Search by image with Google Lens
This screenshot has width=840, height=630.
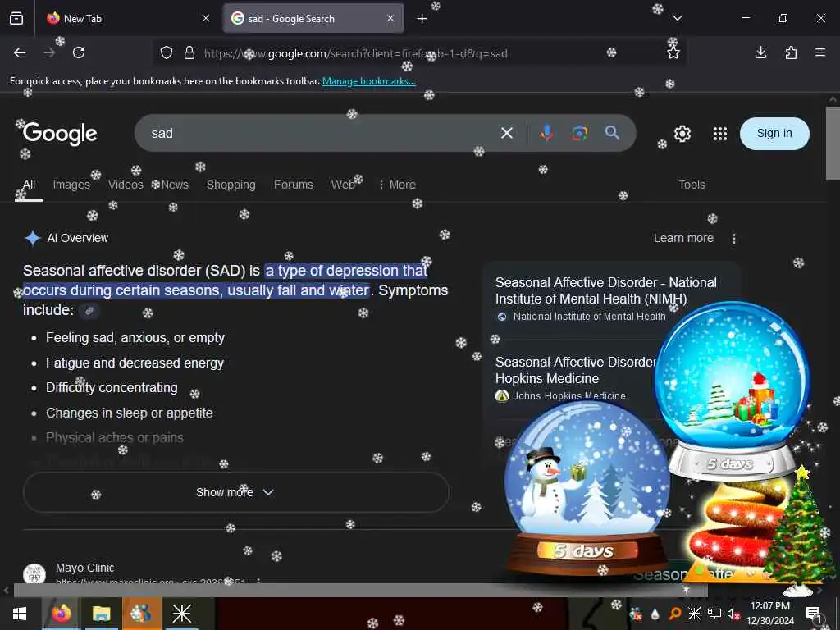point(580,133)
